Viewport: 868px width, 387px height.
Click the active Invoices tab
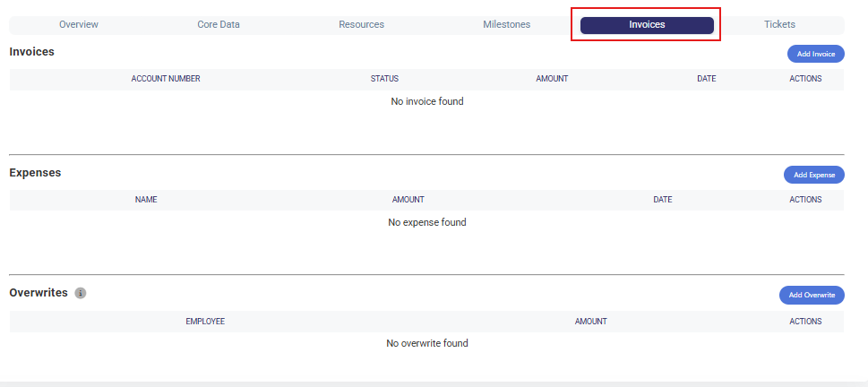coord(647,24)
